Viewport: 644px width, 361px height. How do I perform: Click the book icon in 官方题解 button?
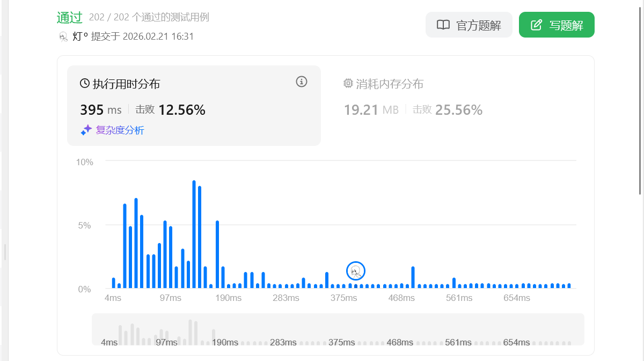(443, 25)
